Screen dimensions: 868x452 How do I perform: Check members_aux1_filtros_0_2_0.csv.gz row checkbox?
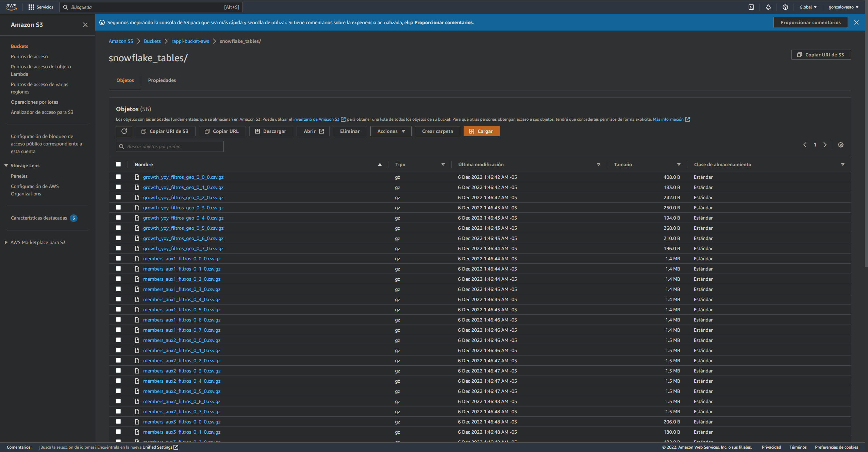(118, 279)
